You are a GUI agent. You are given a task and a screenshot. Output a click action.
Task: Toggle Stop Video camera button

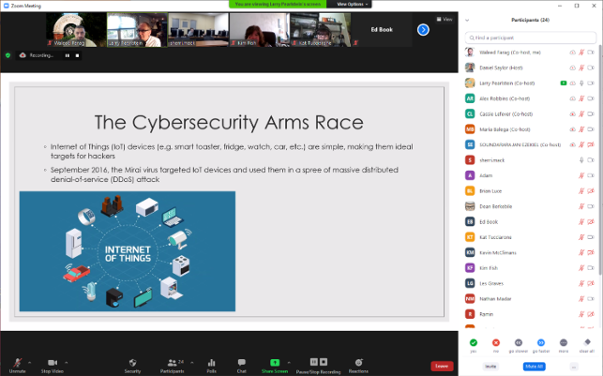(x=52, y=363)
